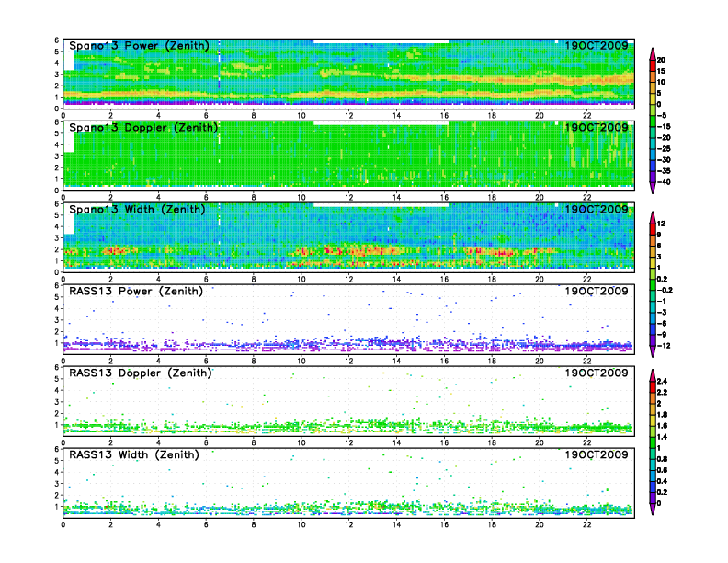This screenshot has height=563, width=728.
Task: Click hour tick 18 below Spano13 Doppler plot
Action: (x=492, y=198)
